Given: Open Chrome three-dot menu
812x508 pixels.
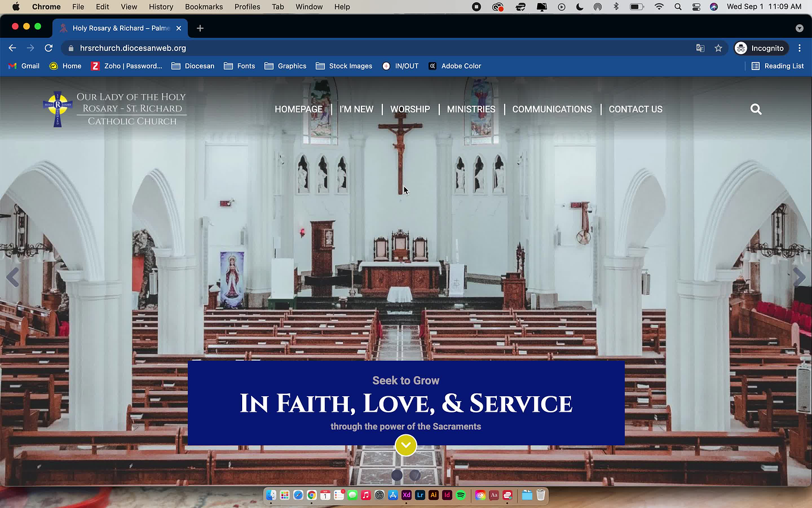Looking at the screenshot, I should [800, 48].
